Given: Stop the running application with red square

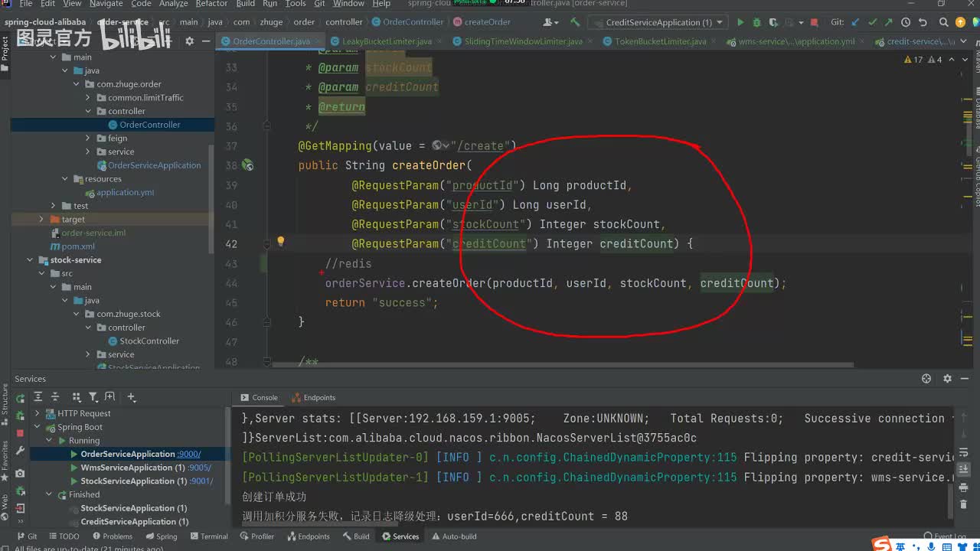Looking at the screenshot, I should (814, 22).
